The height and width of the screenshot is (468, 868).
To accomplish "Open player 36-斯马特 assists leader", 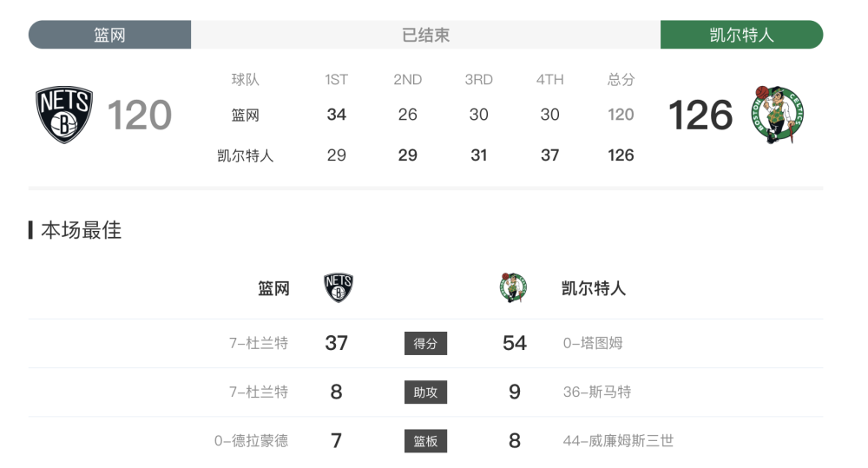I will point(597,392).
